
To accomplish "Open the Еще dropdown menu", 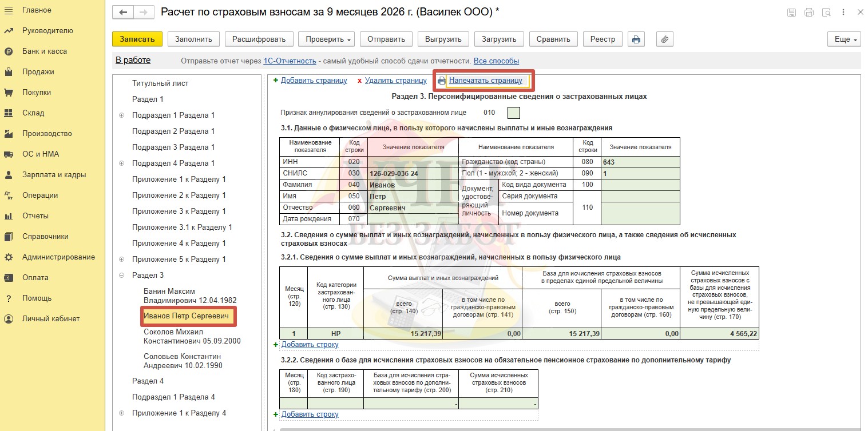I will [844, 39].
